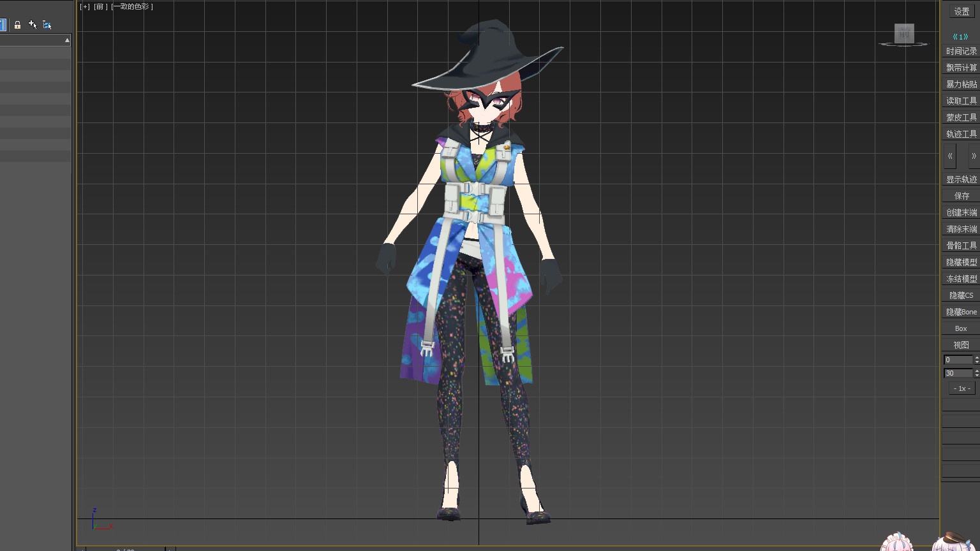Open the [一致的色彩] shading menu
The height and width of the screenshot is (551, 980).
(132, 7)
